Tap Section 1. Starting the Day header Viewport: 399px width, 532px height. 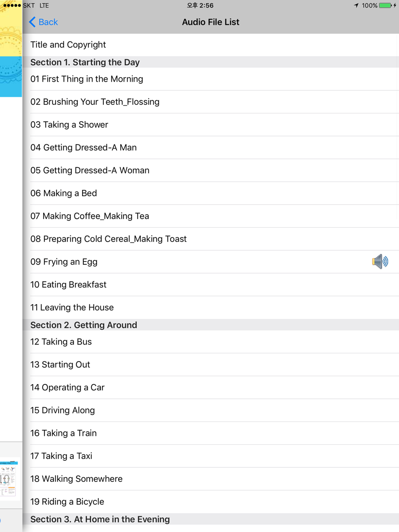tap(211, 62)
